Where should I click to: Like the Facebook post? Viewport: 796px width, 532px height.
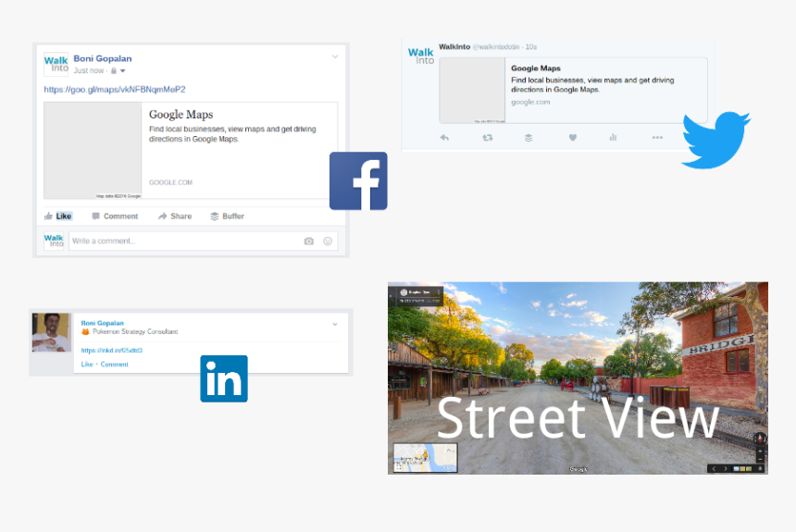58,217
